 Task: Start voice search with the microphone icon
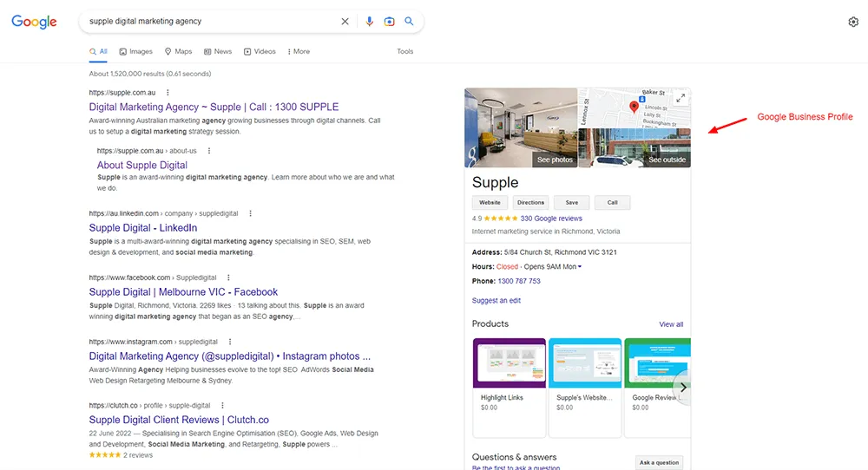pyautogui.click(x=369, y=22)
